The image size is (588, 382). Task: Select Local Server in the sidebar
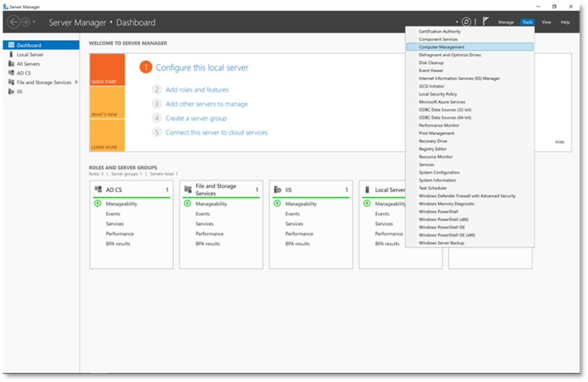tap(30, 55)
